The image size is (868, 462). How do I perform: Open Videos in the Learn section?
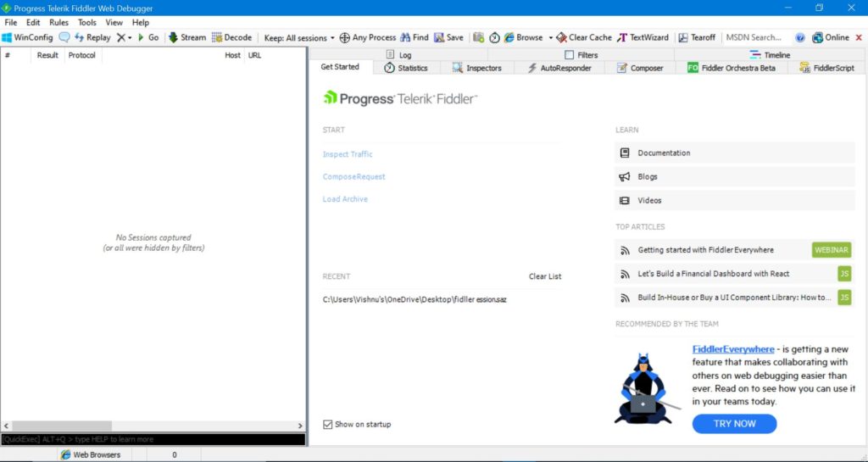point(735,200)
